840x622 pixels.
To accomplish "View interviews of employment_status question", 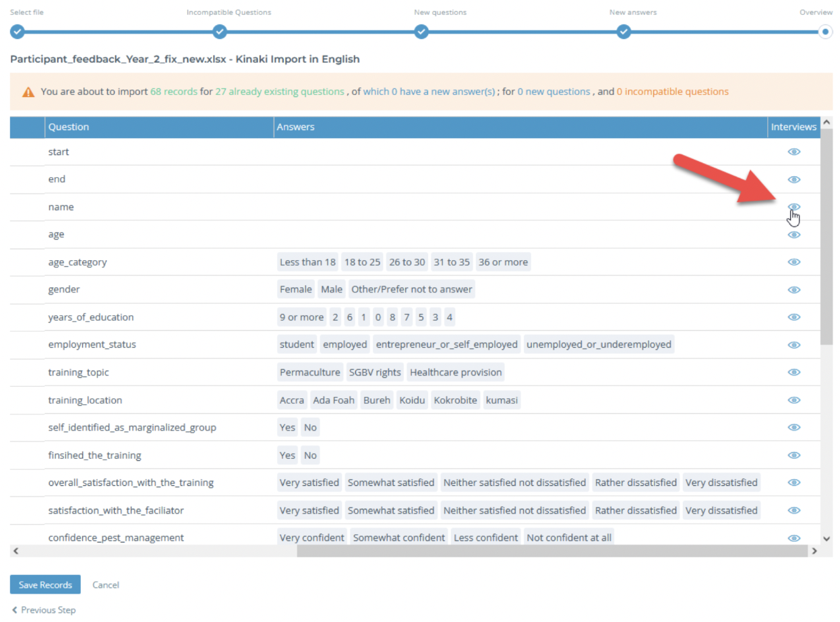I will [x=794, y=344].
